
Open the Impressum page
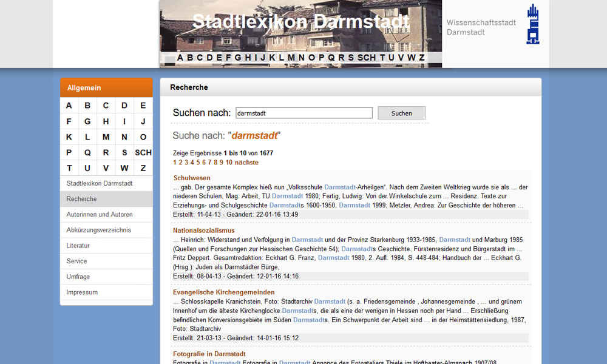click(82, 292)
